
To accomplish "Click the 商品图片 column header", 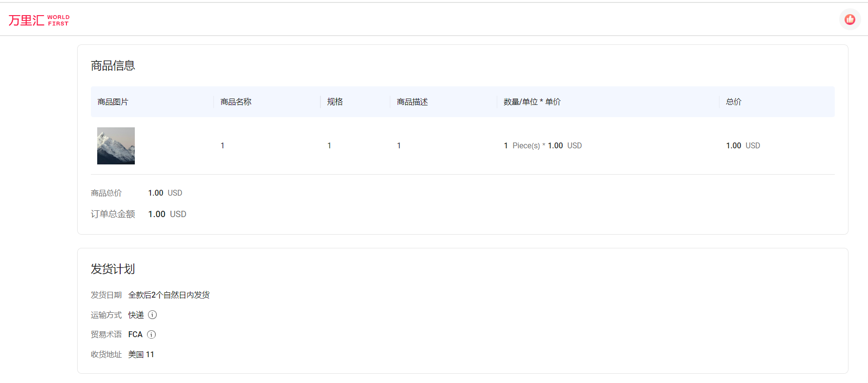I will tap(113, 102).
